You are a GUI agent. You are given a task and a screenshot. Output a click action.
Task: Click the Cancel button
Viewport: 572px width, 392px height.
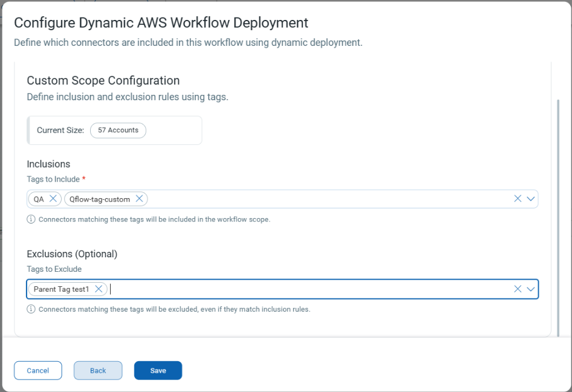click(38, 370)
